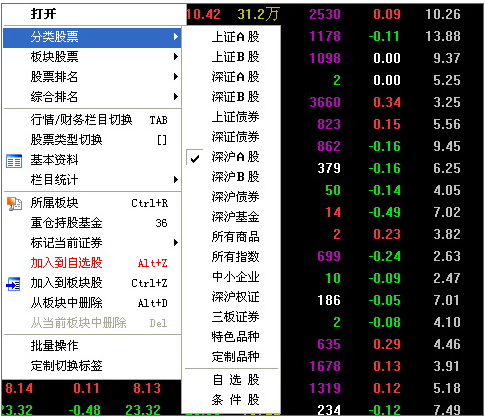Select 上证B股 in submenu
This screenshot has height=420, width=485.
[231, 57]
